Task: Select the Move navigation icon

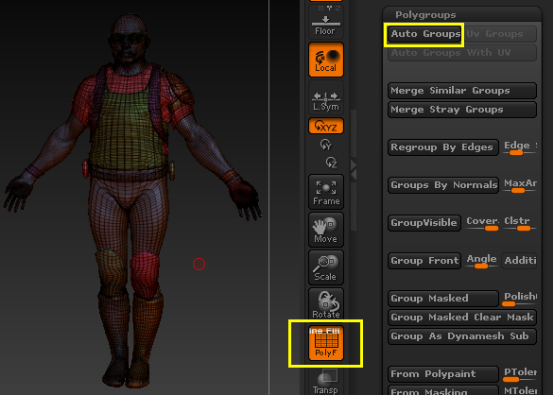Action: click(326, 230)
